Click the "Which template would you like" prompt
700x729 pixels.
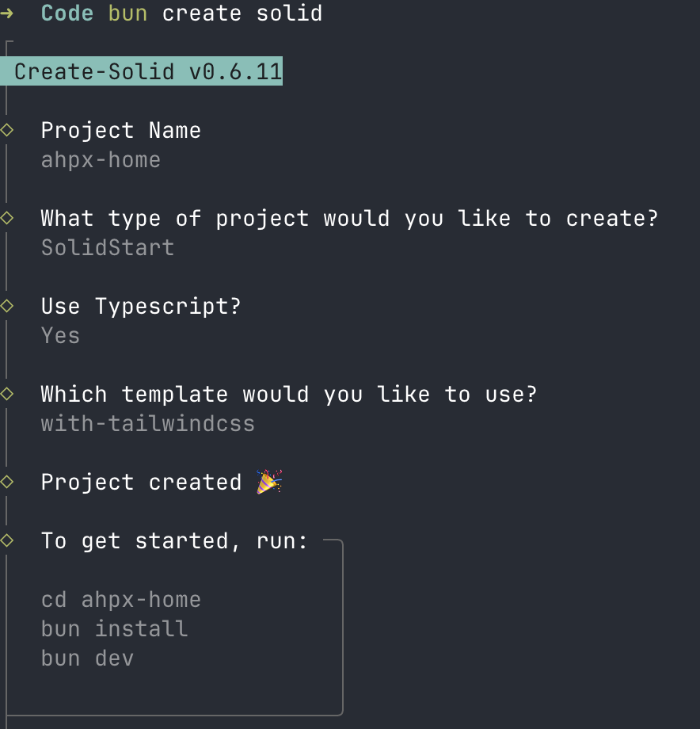(289, 394)
